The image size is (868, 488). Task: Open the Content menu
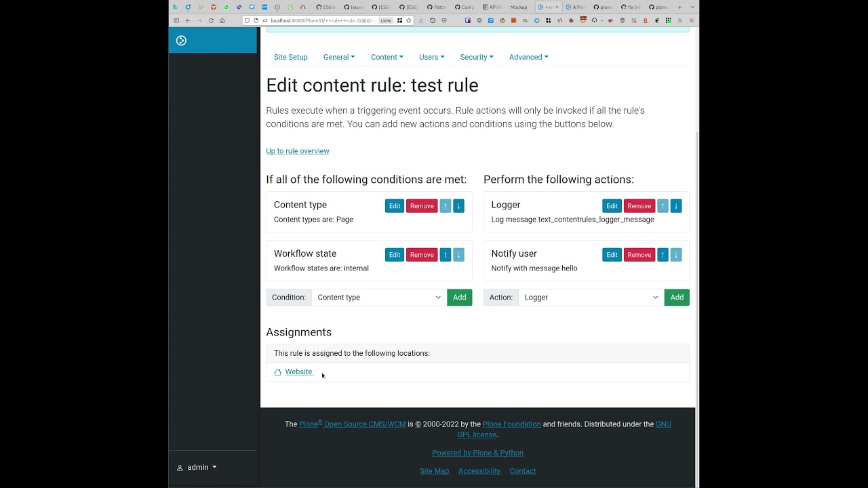[x=387, y=57]
